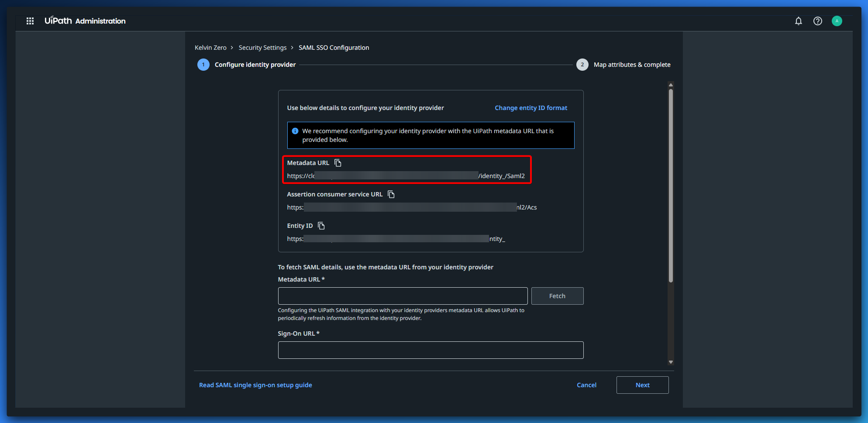Select step 2 Map attributes & complete
868x423 pixels.
(x=623, y=65)
